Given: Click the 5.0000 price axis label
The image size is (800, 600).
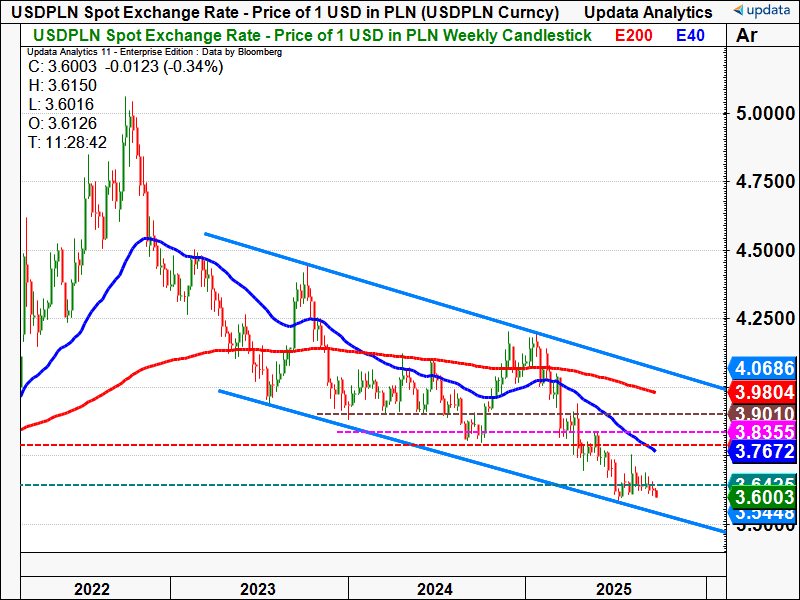Looking at the screenshot, I should click(x=765, y=113).
